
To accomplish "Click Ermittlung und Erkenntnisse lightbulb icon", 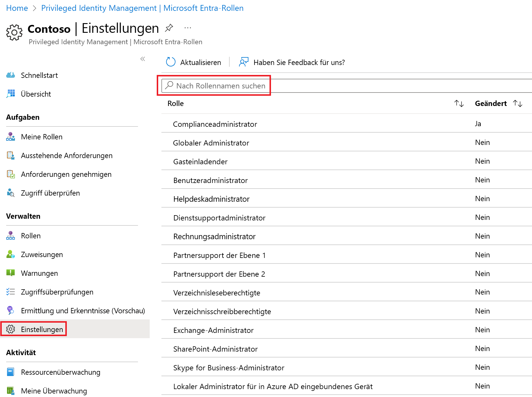I will tap(11, 310).
